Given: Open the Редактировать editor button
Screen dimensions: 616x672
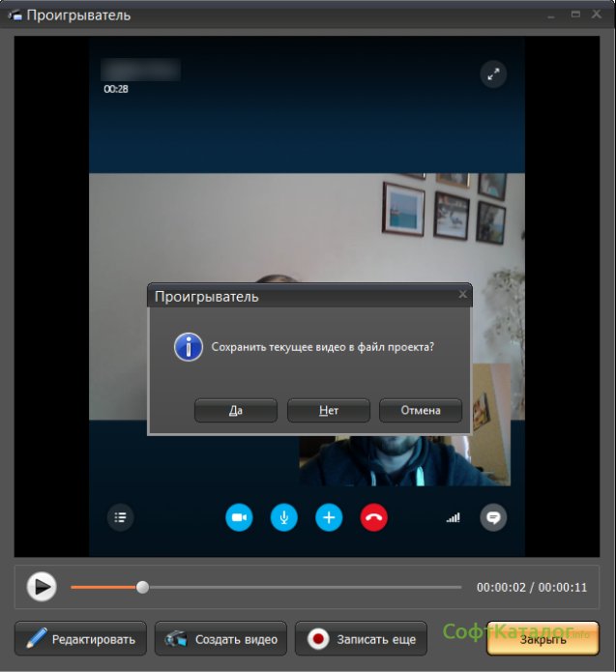Looking at the screenshot, I should 81,639.
